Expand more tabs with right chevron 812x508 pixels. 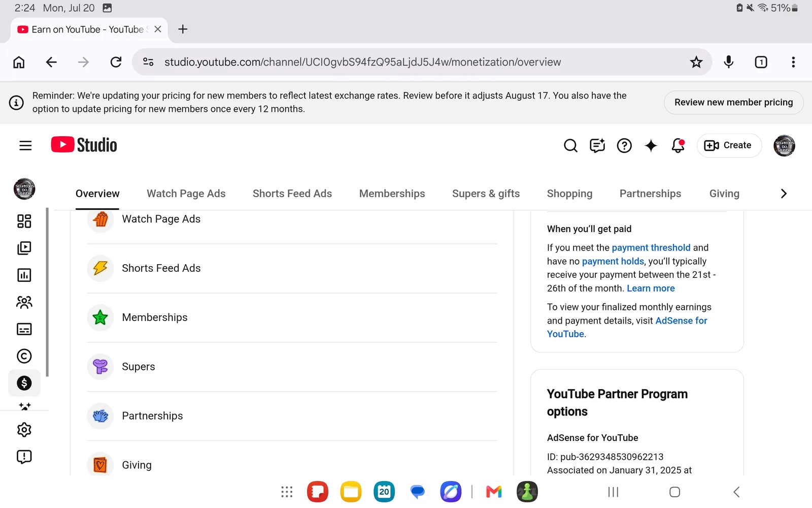pyautogui.click(x=784, y=194)
